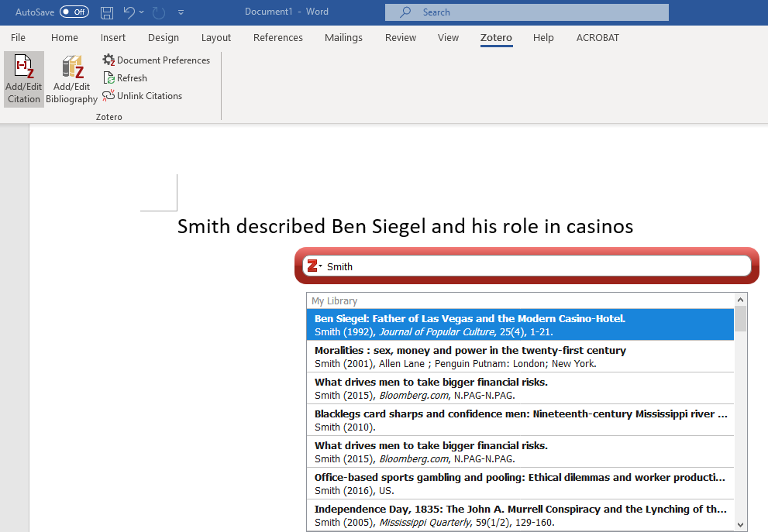Select 'Ben Siegel: Father of Las Vegas' result
This screenshot has height=532, width=768.
pyautogui.click(x=520, y=324)
